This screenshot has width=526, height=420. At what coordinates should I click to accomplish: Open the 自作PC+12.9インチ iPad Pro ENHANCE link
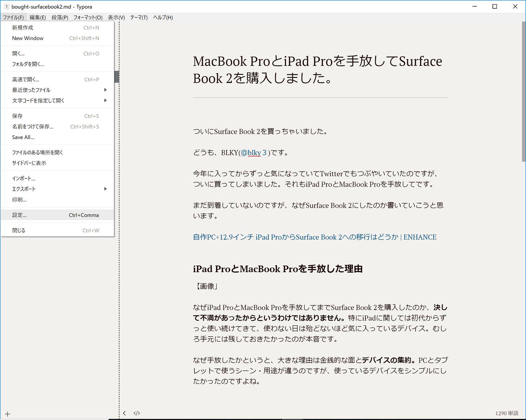coord(315,237)
